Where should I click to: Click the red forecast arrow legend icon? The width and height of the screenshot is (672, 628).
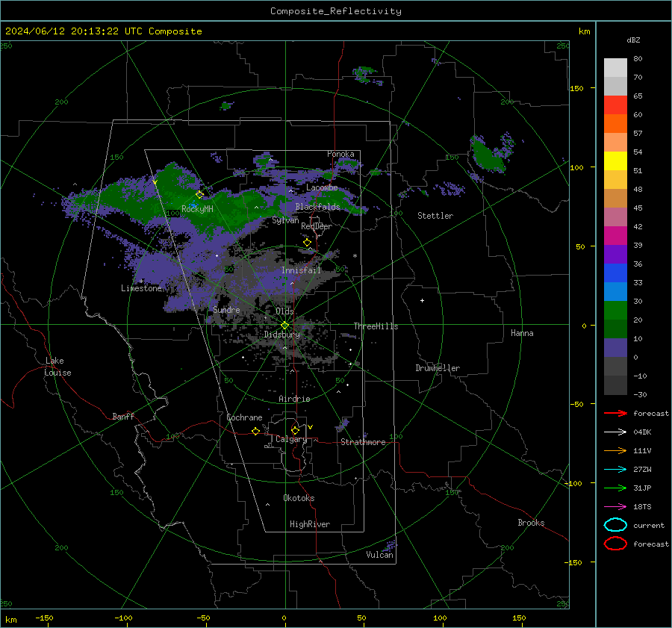pyautogui.click(x=615, y=413)
